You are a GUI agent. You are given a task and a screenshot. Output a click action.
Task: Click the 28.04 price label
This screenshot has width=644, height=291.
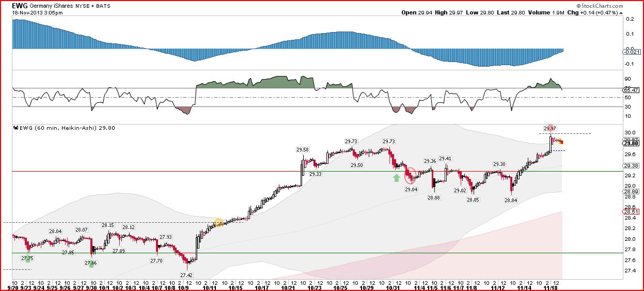pos(55,231)
